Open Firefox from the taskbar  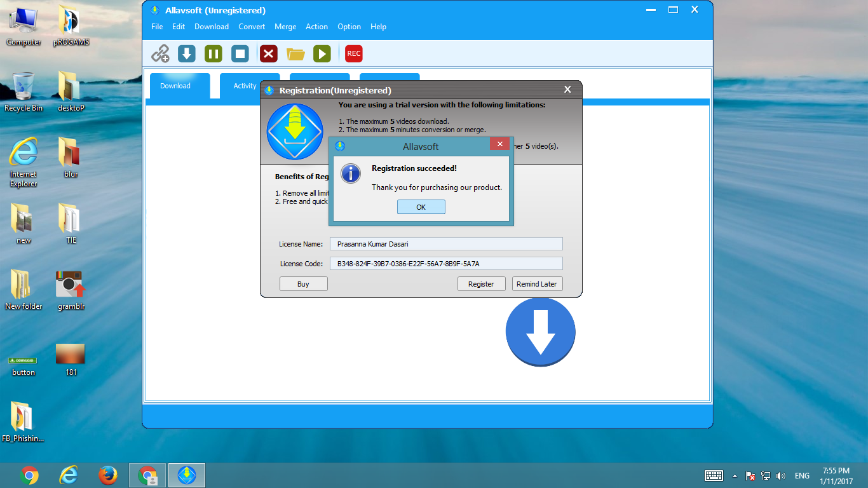[108, 475]
